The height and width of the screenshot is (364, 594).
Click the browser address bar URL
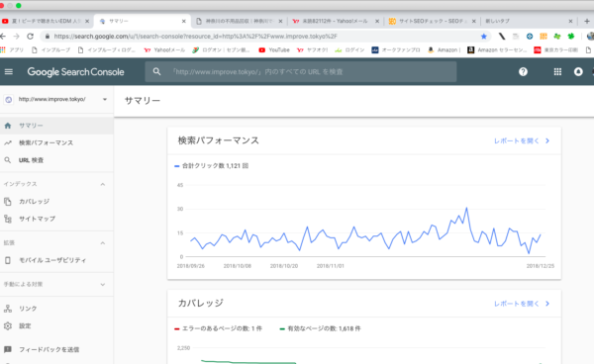[x=195, y=37]
